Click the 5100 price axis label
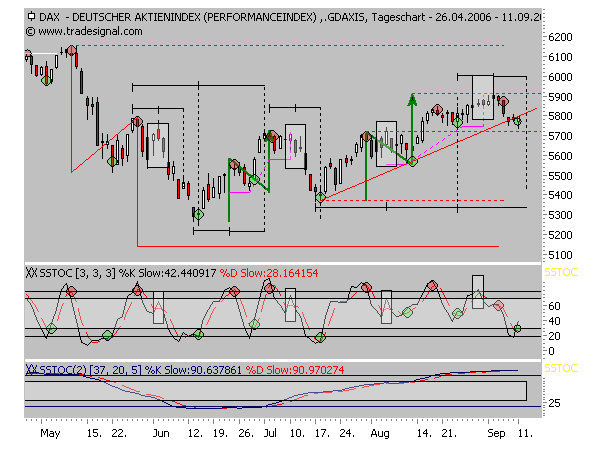The height and width of the screenshot is (450, 600). pyautogui.click(x=560, y=255)
